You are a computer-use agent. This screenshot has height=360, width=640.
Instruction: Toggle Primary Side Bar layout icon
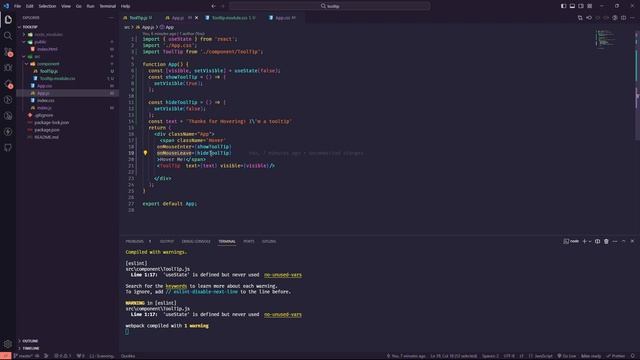(x=563, y=6)
